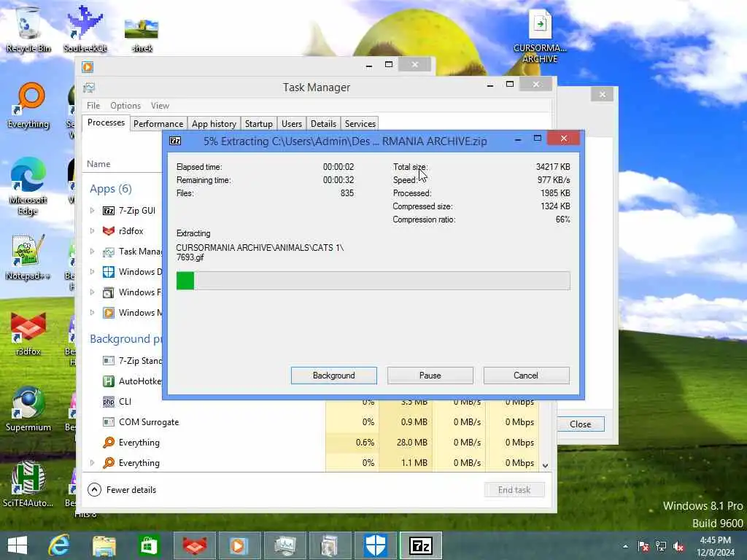Image resolution: width=747 pixels, height=560 pixels.
Task: Open the Everything desktop shortcut
Action: [28, 106]
